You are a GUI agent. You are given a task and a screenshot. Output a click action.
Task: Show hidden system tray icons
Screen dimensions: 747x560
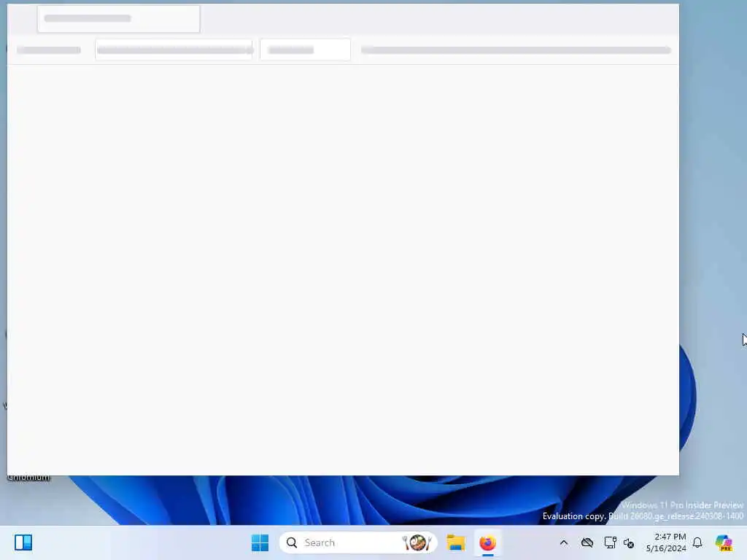point(564,542)
